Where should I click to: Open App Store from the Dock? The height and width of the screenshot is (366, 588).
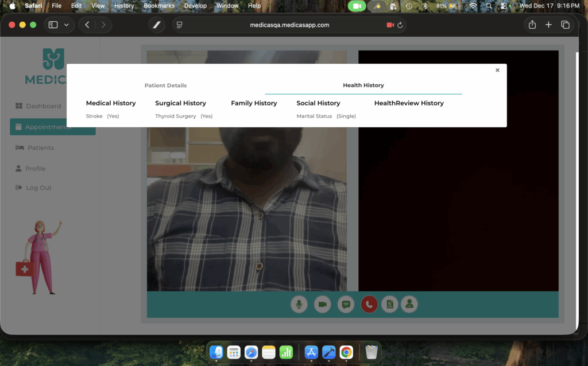coord(311,352)
